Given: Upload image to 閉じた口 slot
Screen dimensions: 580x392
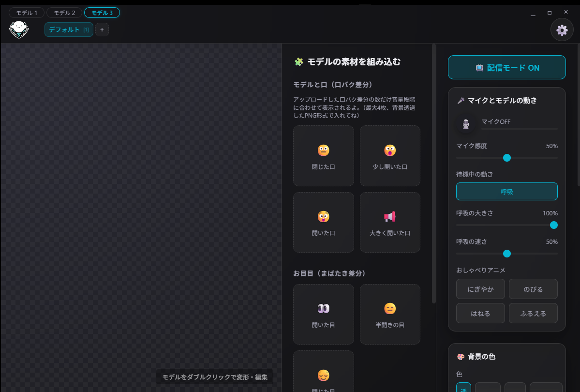Looking at the screenshot, I should 324,156.
